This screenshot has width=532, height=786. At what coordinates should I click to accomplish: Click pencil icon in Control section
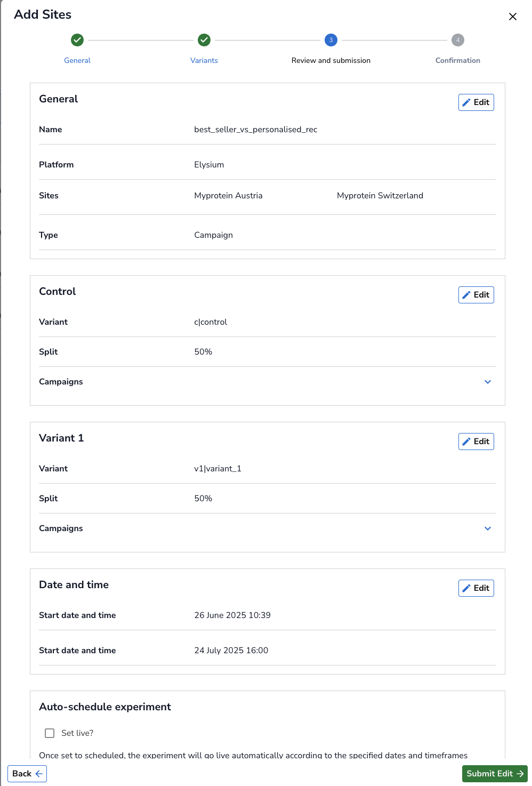click(x=466, y=295)
